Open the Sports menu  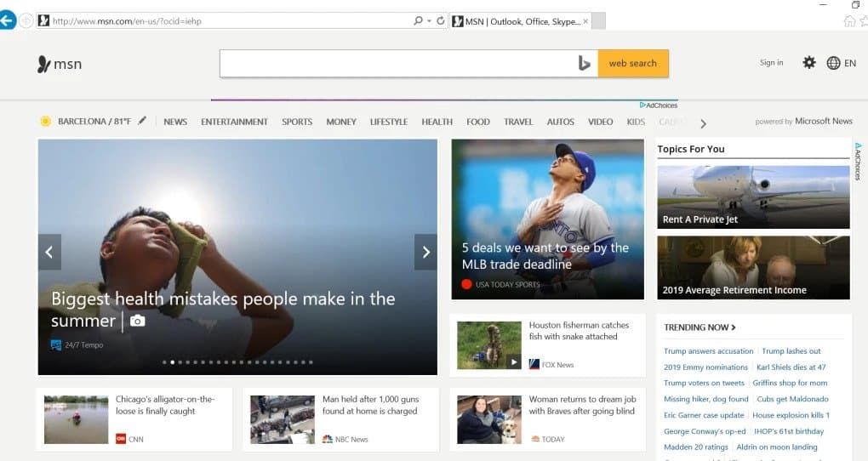297,122
